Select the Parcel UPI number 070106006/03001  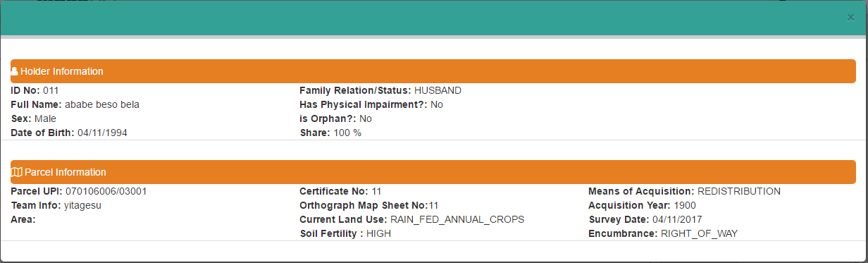106,191
